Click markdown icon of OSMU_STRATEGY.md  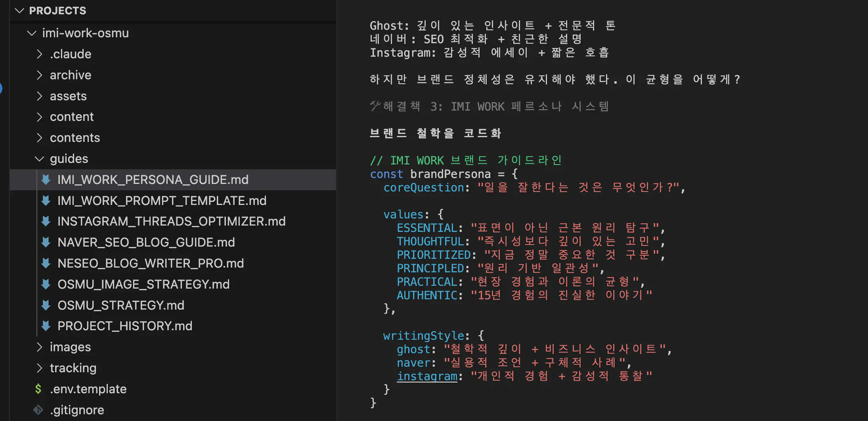(x=46, y=305)
